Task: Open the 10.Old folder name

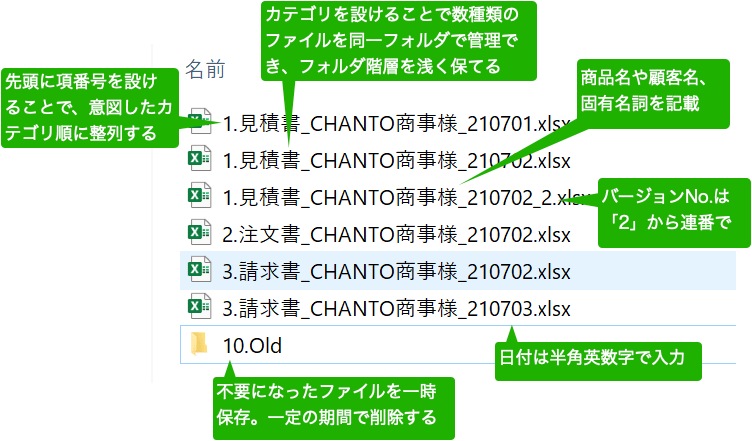Action: click(x=251, y=345)
